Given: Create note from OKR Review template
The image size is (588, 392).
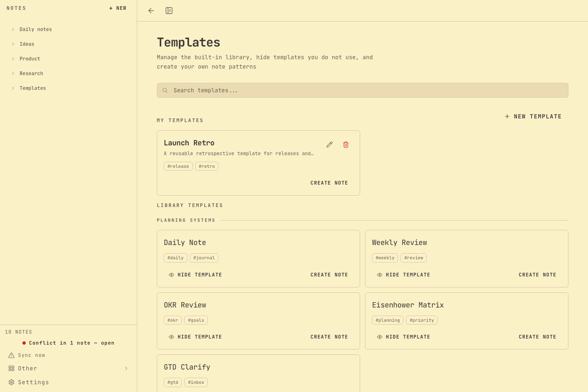Looking at the screenshot, I should pos(329,337).
